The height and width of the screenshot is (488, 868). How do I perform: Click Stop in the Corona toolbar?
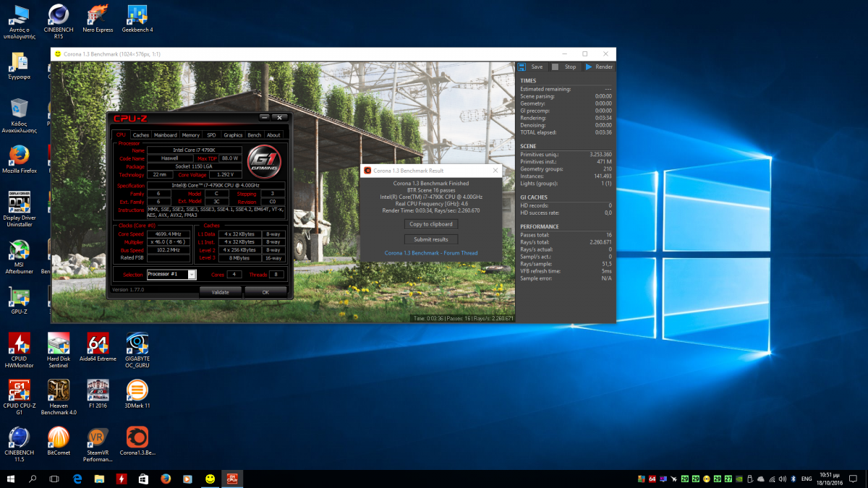(564, 67)
